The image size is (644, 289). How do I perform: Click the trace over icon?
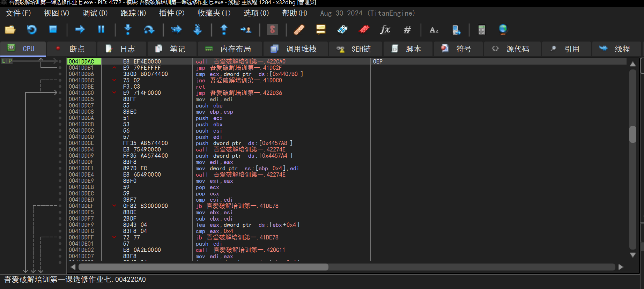pyautogui.click(x=198, y=30)
